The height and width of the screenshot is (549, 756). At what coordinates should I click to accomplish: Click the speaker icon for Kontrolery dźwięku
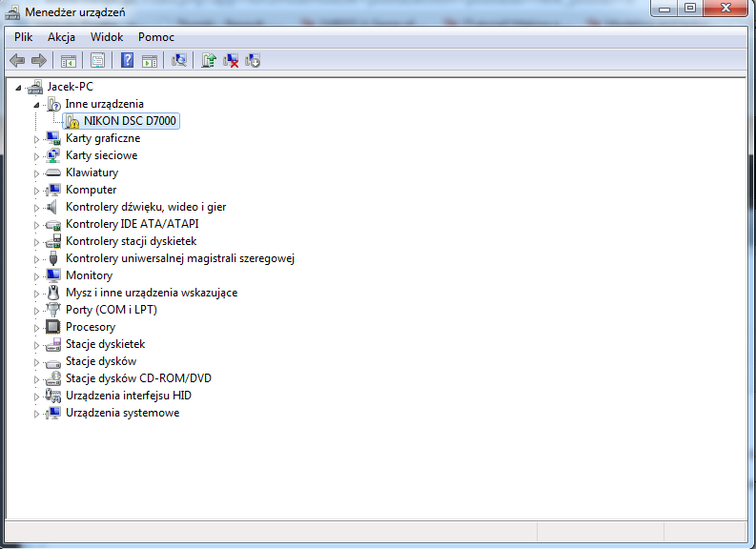pyautogui.click(x=52, y=207)
